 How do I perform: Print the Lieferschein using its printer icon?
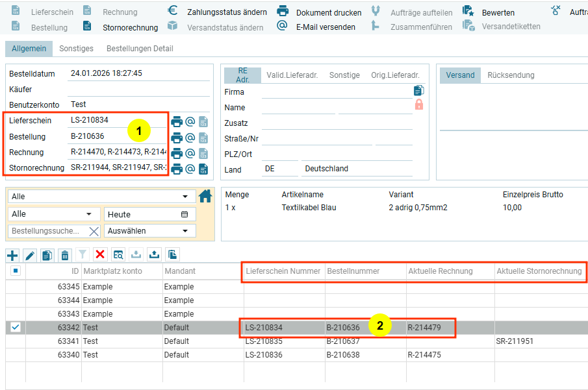(177, 121)
